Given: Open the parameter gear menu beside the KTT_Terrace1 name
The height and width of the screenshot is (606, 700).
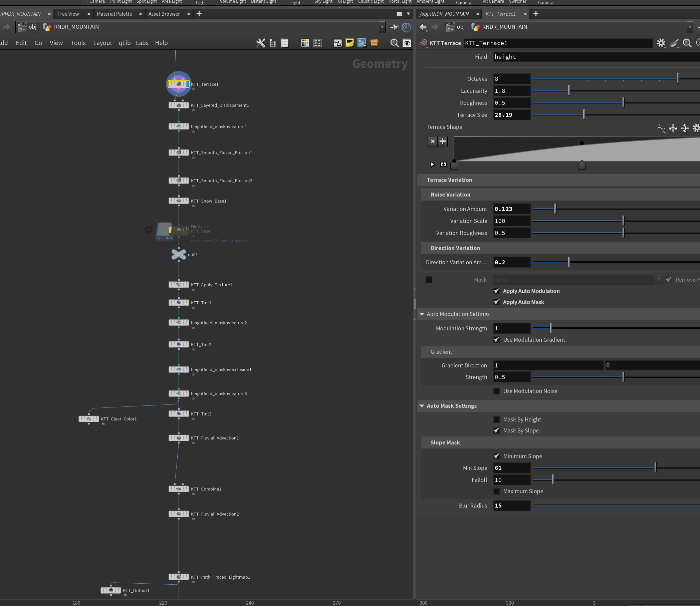Looking at the screenshot, I should [661, 43].
